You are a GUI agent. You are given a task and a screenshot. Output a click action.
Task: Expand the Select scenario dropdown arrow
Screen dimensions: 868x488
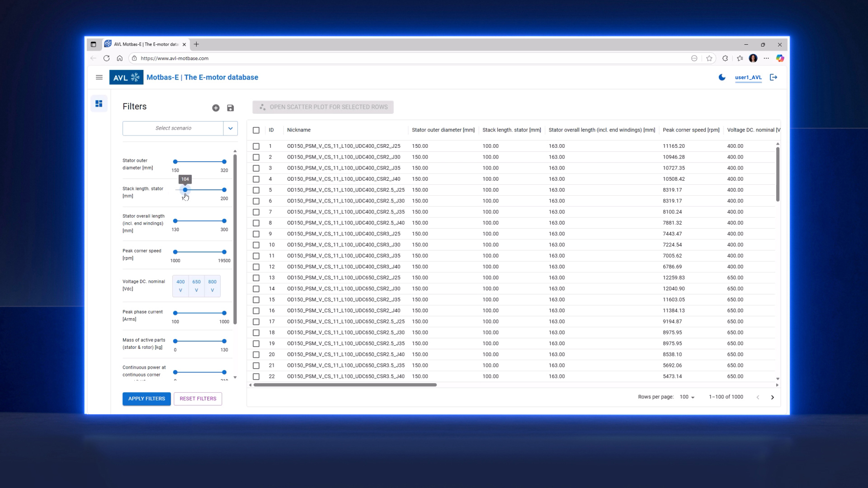coord(230,128)
